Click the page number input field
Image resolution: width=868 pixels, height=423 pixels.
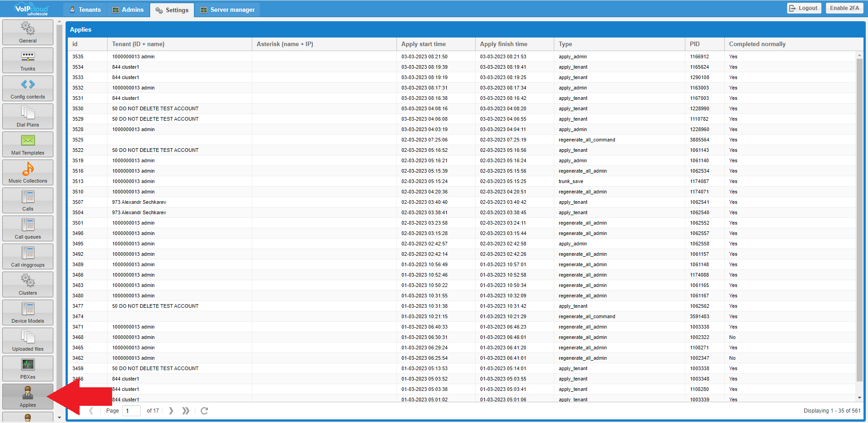tap(131, 411)
